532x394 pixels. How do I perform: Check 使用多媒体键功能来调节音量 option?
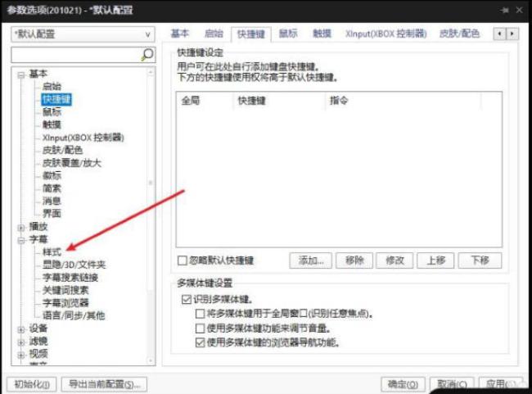pos(199,328)
